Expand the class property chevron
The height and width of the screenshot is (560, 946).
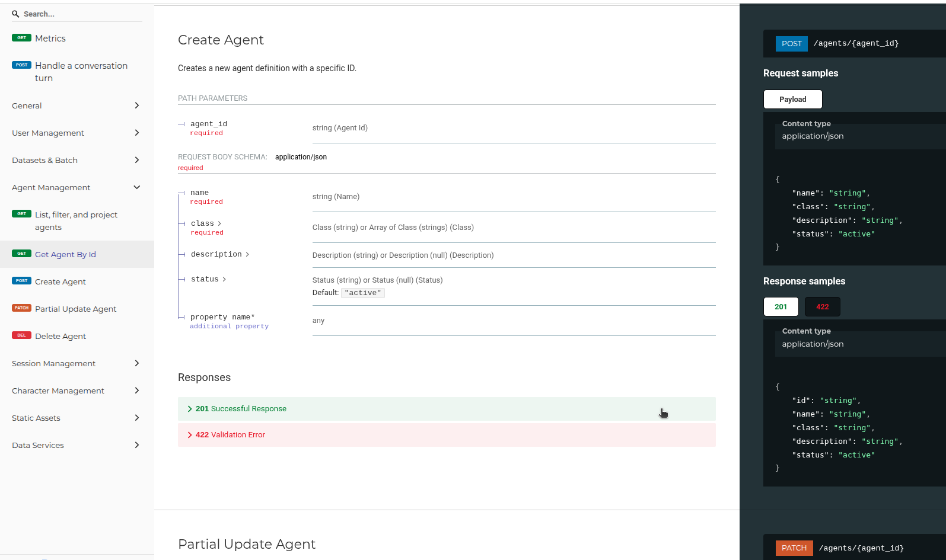click(x=219, y=224)
